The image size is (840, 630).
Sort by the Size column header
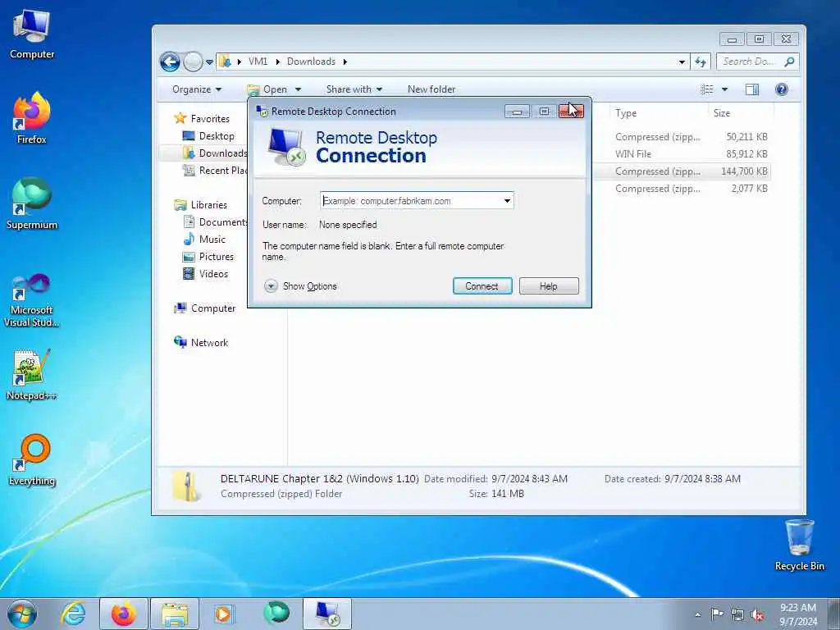click(741, 113)
